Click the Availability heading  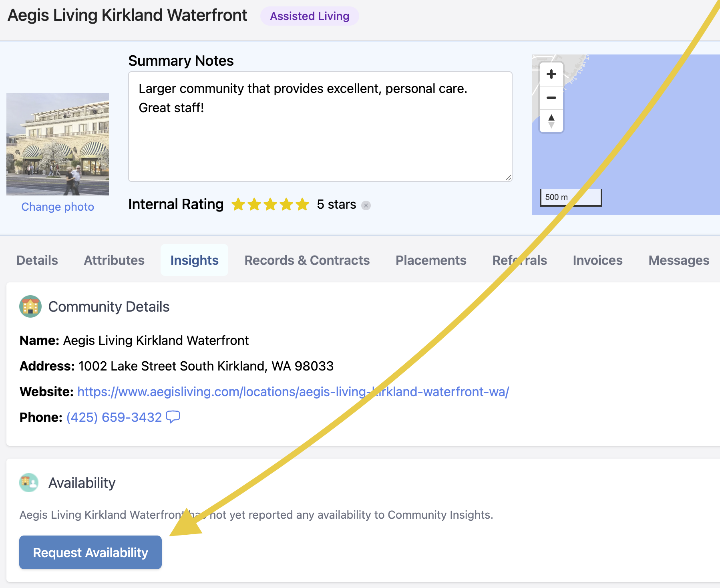82,483
